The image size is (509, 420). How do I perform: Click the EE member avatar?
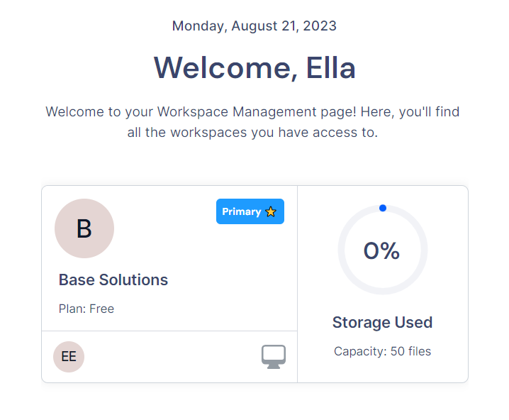pos(69,357)
